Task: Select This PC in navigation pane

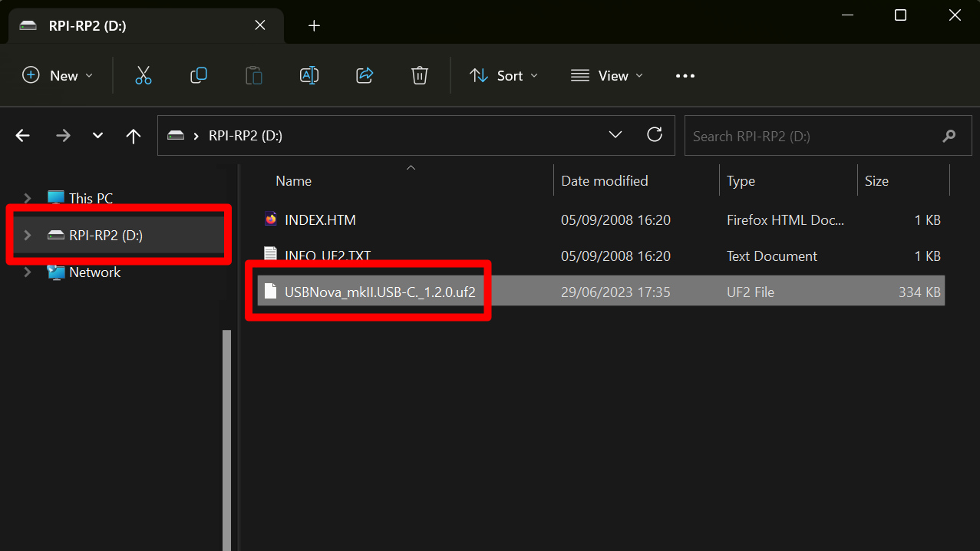Action: point(91,198)
